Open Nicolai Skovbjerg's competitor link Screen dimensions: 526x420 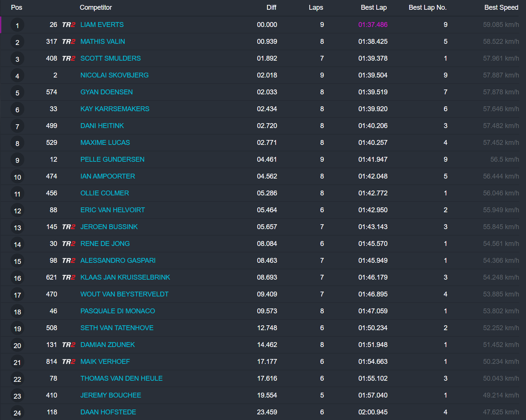coord(114,75)
